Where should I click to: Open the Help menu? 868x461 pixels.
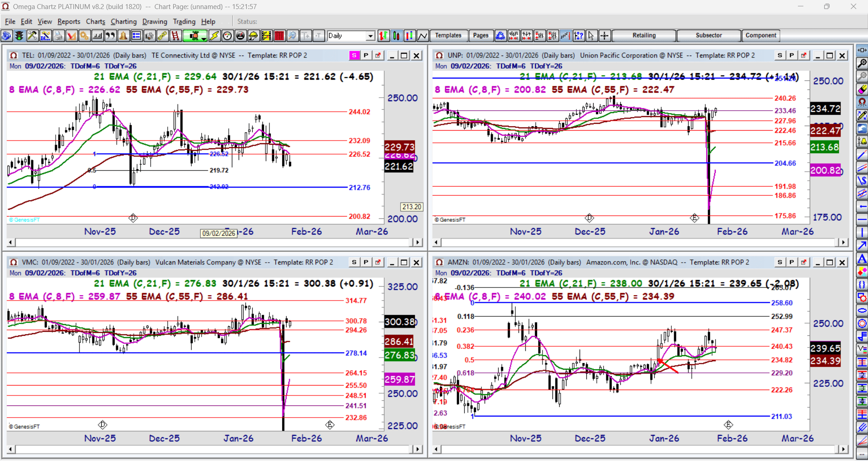point(208,21)
